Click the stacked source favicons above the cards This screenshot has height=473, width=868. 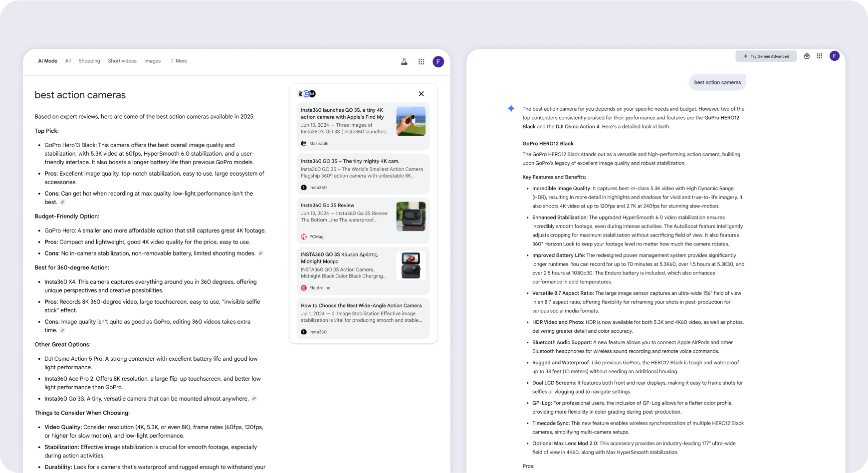[307, 94]
